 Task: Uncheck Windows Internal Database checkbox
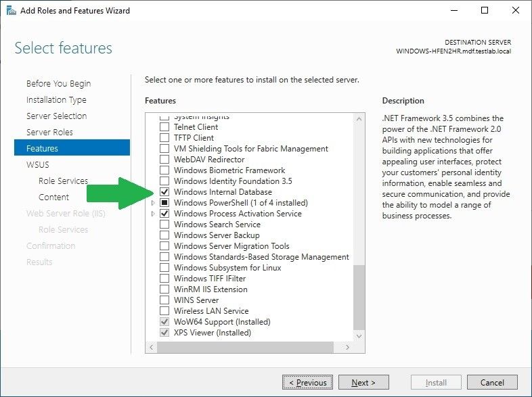click(164, 192)
